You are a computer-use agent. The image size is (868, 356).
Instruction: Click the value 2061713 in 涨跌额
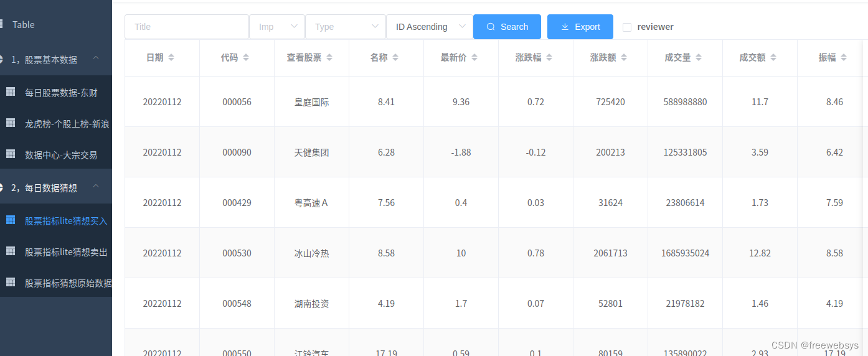click(x=610, y=253)
